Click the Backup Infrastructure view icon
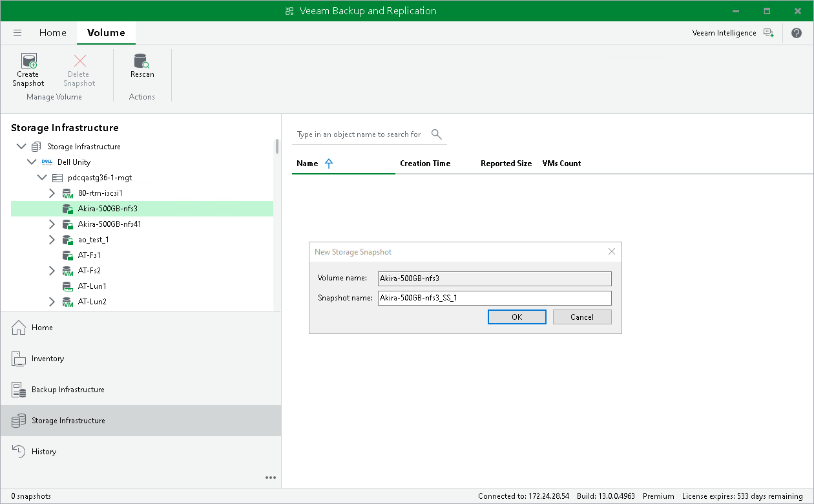The width and height of the screenshot is (814, 504). click(x=19, y=390)
